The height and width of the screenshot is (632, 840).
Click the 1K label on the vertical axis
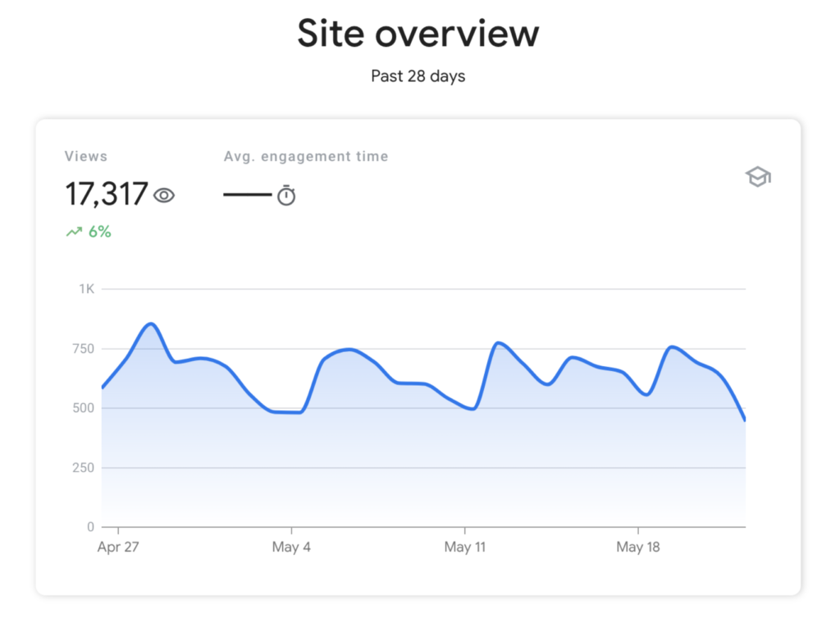click(87, 289)
